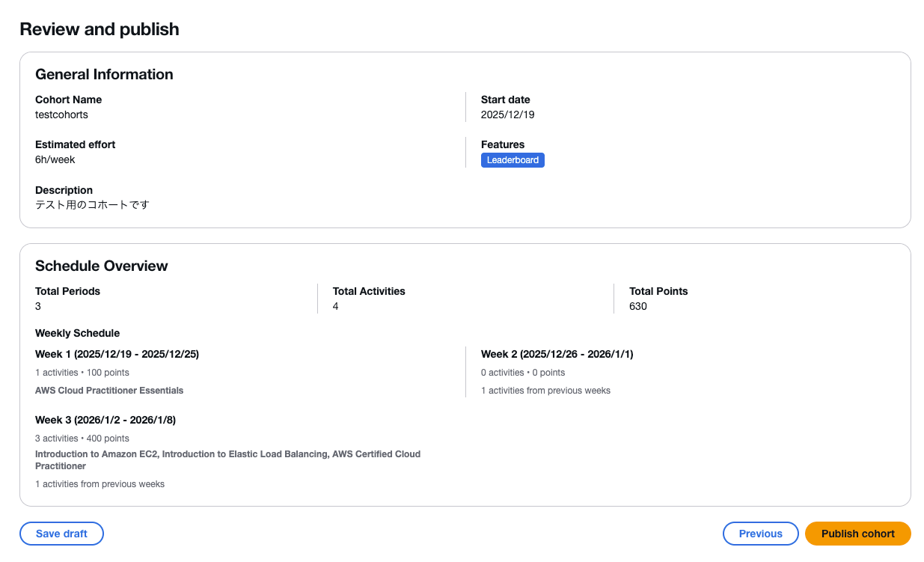Click the cohort name value testcohorts
924x562 pixels.
tap(61, 114)
